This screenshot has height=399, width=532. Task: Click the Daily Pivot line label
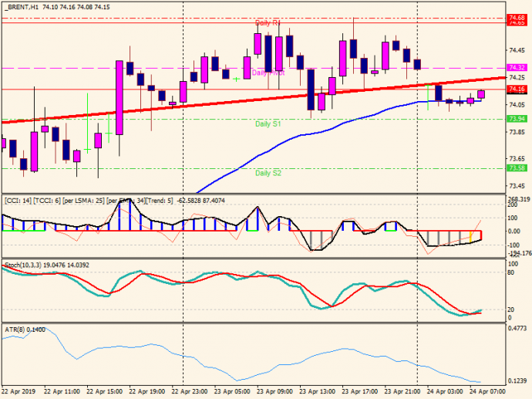click(268, 73)
